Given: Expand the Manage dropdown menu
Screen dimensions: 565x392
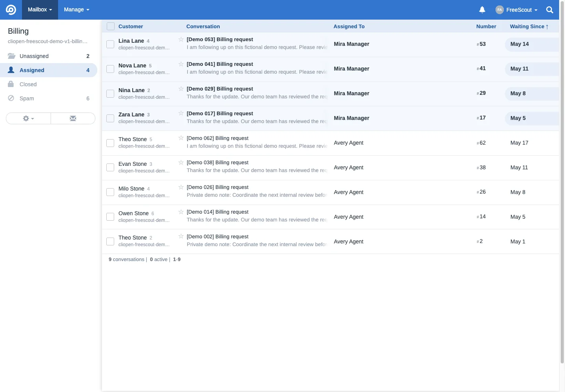Looking at the screenshot, I should pyautogui.click(x=77, y=10).
